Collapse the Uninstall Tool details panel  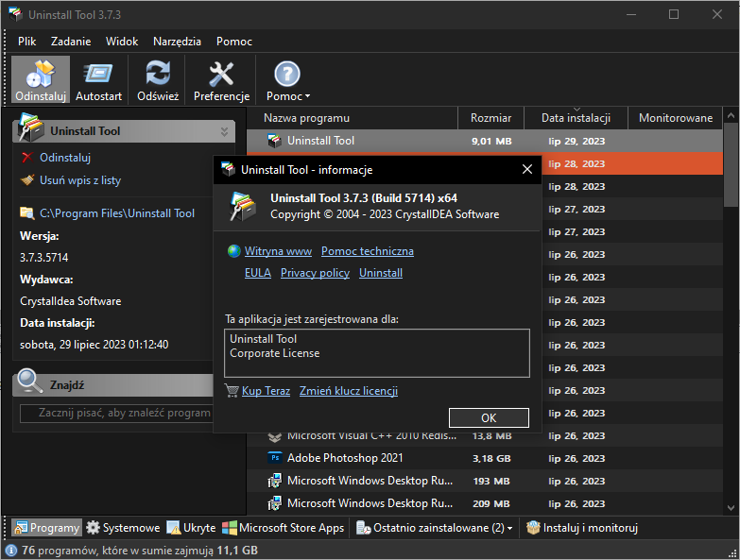click(x=224, y=131)
